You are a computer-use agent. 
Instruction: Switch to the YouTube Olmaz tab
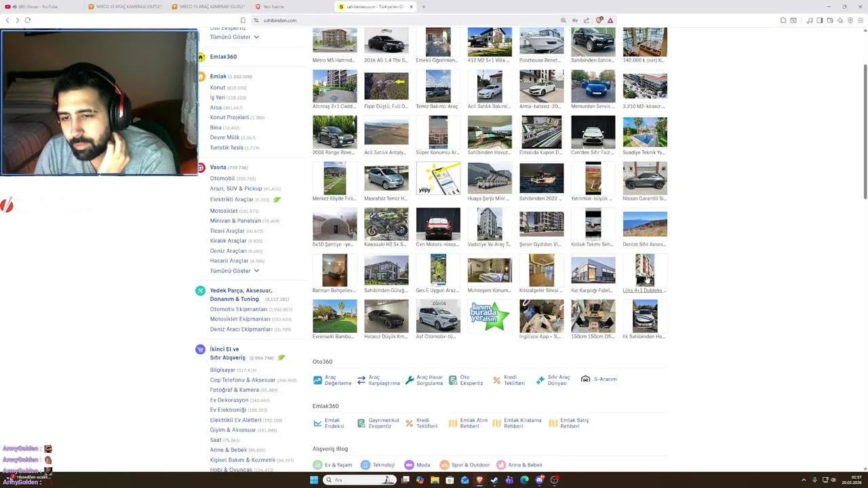pos(41,7)
